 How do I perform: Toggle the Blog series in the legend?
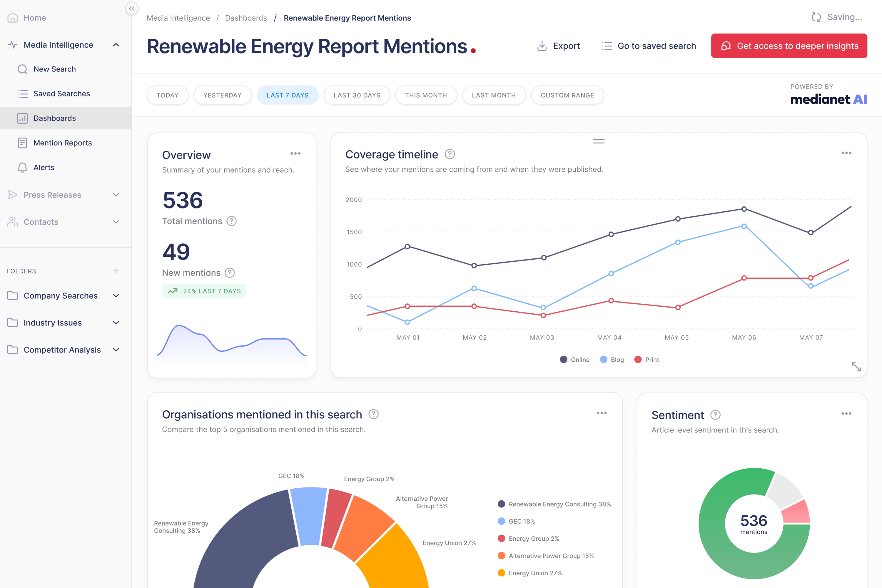point(604,359)
